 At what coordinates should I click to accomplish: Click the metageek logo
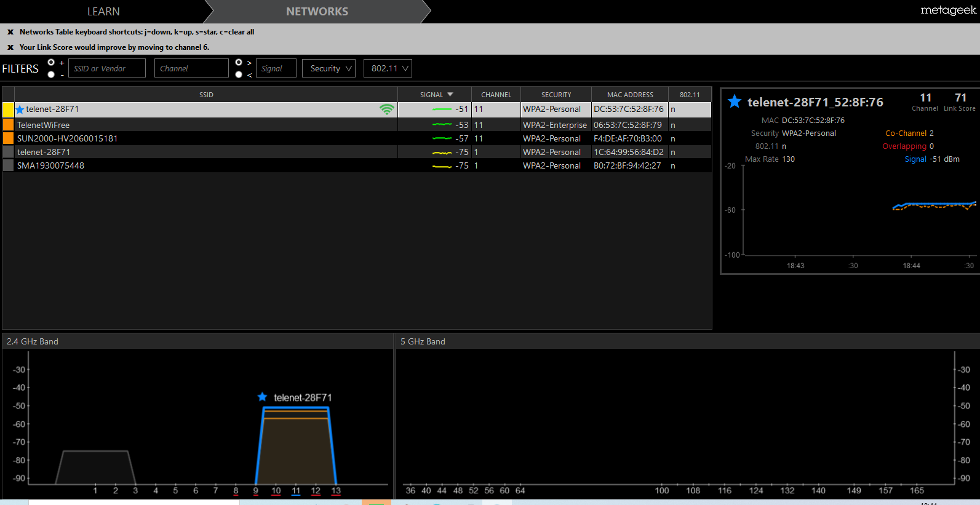tap(948, 10)
